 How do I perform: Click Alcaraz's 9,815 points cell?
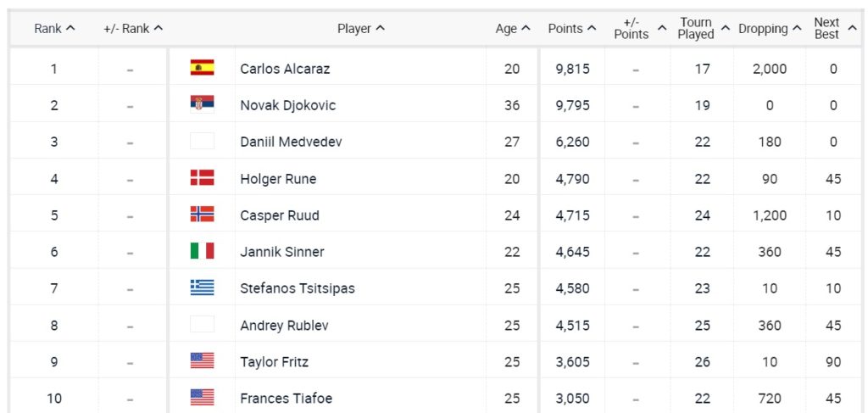tap(571, 69)
